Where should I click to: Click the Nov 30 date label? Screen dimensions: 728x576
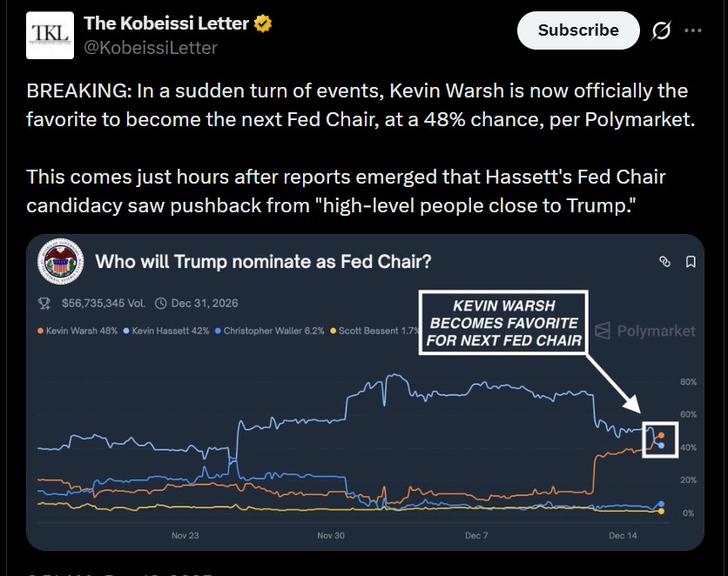point(331,536)
